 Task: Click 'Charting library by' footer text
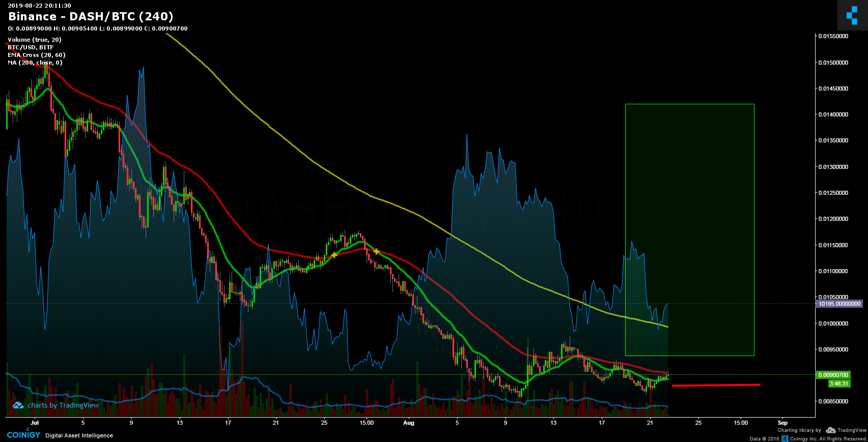click(799, 430)
